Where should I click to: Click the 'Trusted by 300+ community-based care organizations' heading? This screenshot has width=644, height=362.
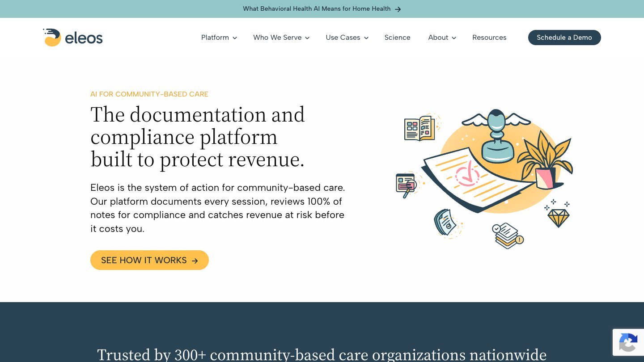322,355
